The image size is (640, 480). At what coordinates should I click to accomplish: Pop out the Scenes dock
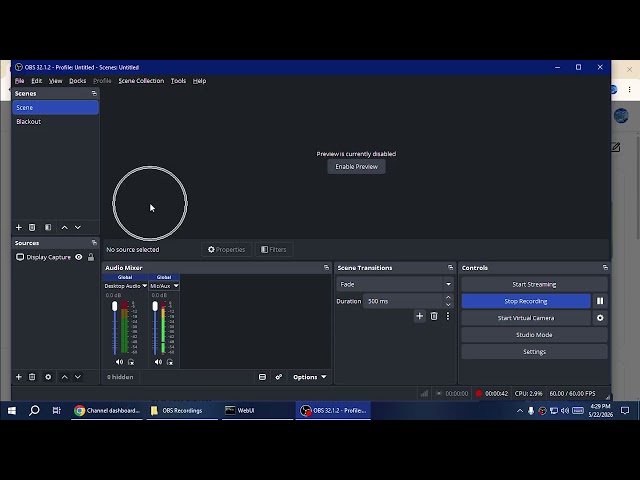pos(94,93)
